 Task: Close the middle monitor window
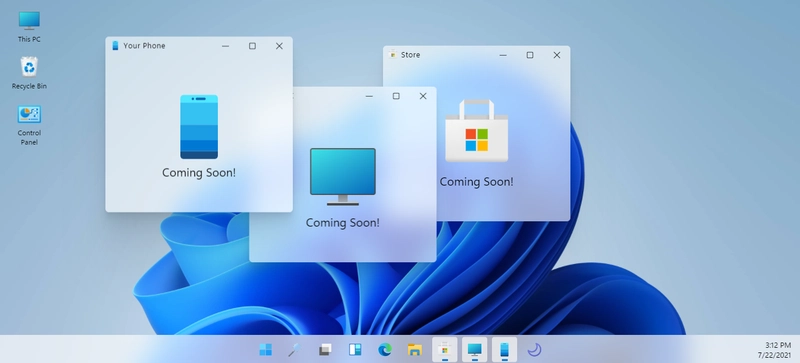(423, 96)
